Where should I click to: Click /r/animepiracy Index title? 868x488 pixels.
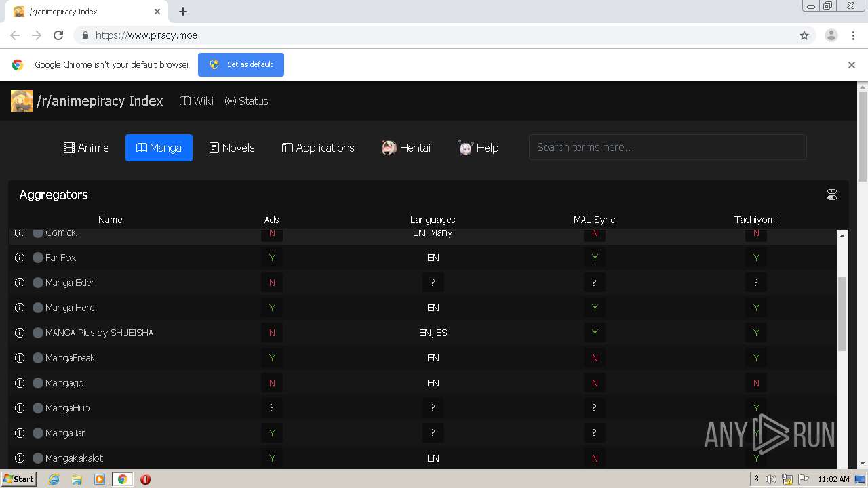pyautogui.click(x=100, y=101)
